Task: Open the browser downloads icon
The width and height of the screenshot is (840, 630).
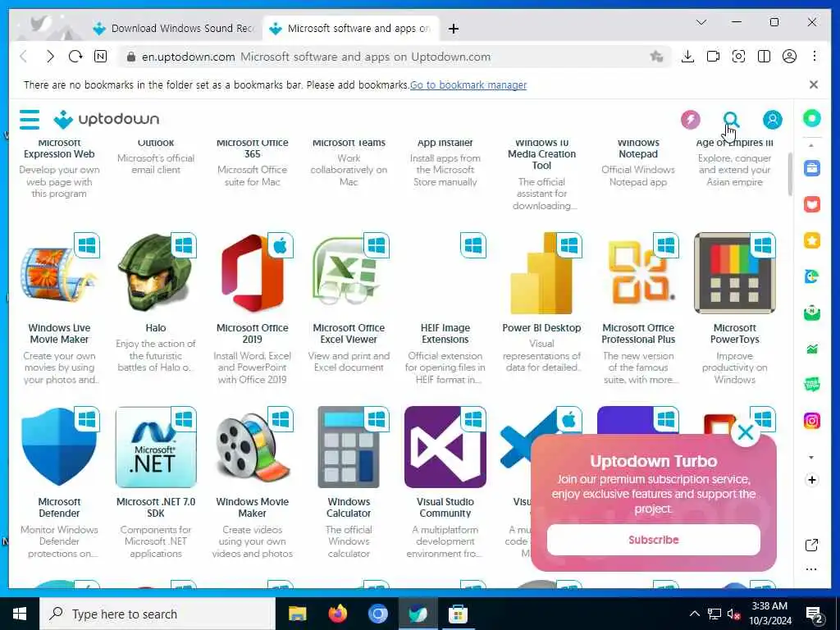Action: (x=687, y=57)
